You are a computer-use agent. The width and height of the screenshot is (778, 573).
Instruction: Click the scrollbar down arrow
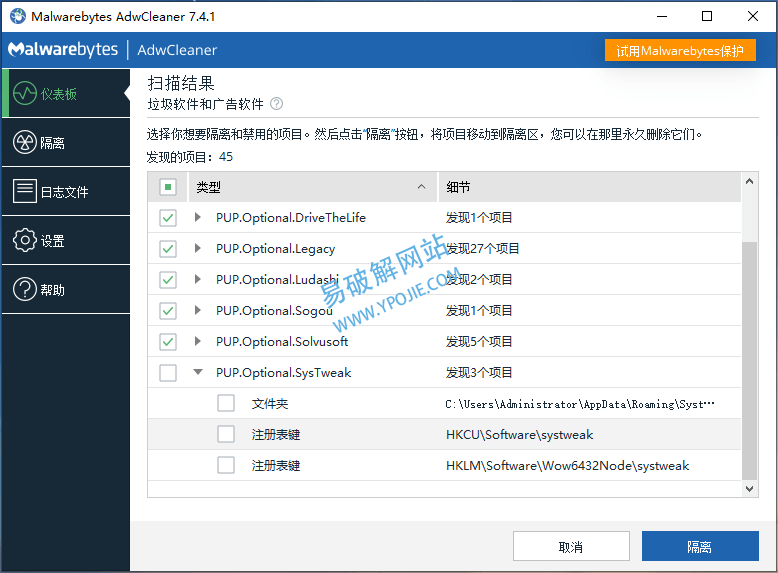point(749,489)
